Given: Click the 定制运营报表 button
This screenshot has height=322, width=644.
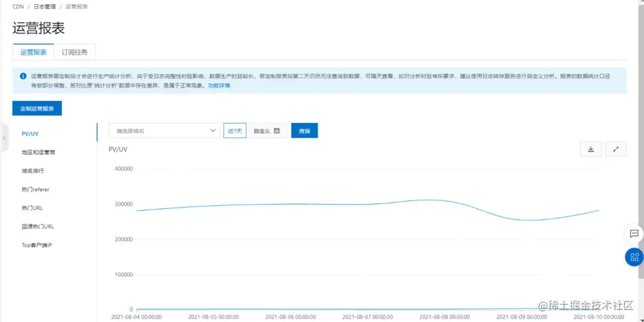Looking at the screenshot, I should pos(37,108).
